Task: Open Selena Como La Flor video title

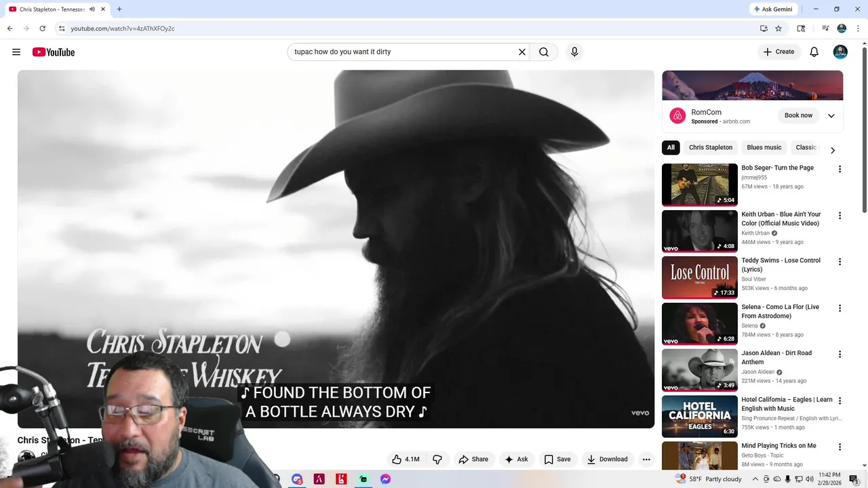Action: pos(781,312)
